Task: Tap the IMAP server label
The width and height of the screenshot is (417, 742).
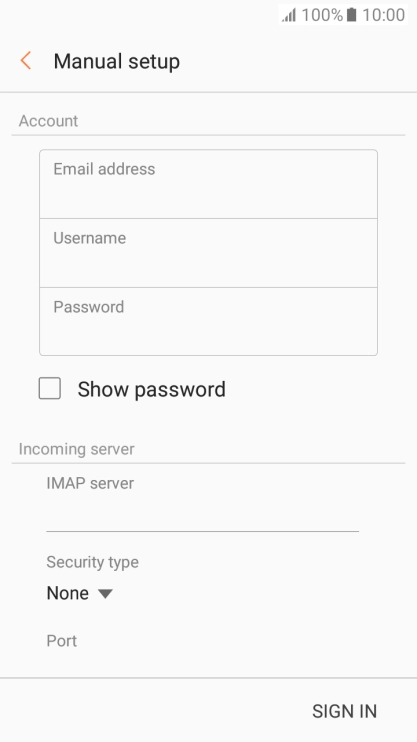Action: click(90, 483)
